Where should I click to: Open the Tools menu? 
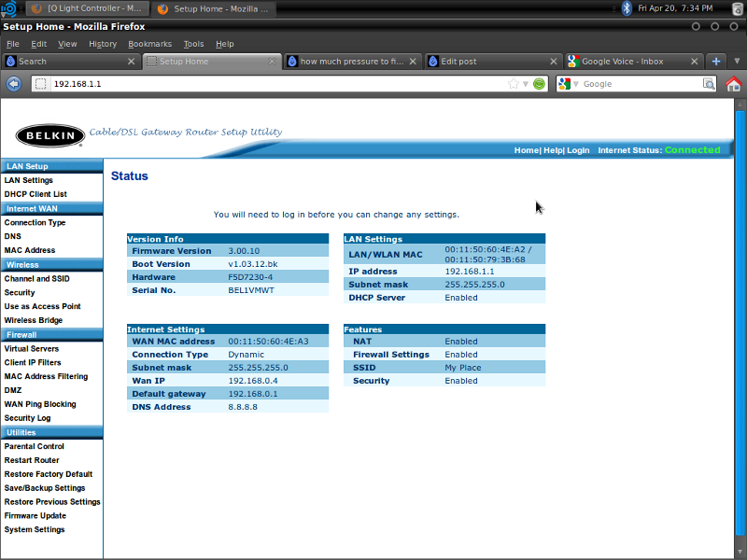(x=193, y=44)
